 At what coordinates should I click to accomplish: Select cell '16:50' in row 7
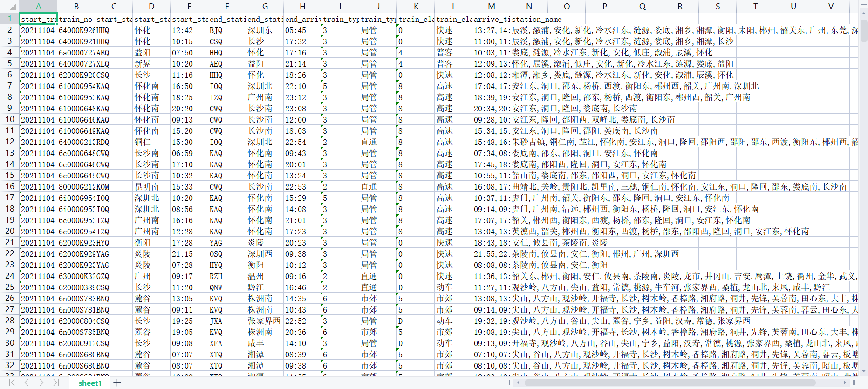pos(189,86)
